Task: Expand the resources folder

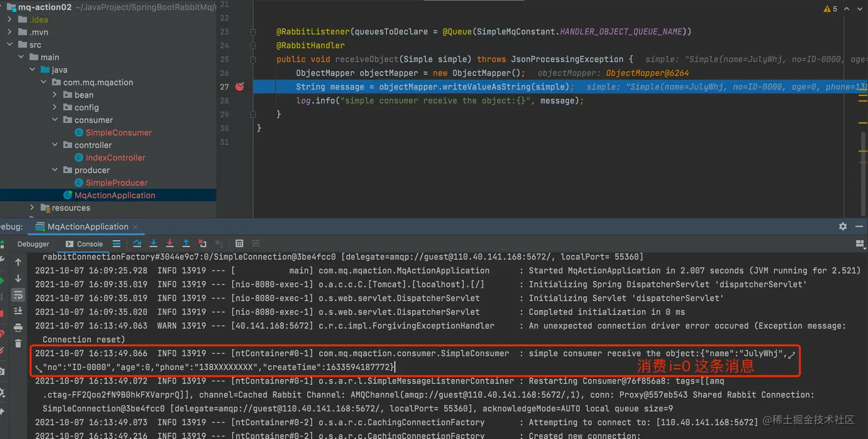Action: click(x=32, y=208)
